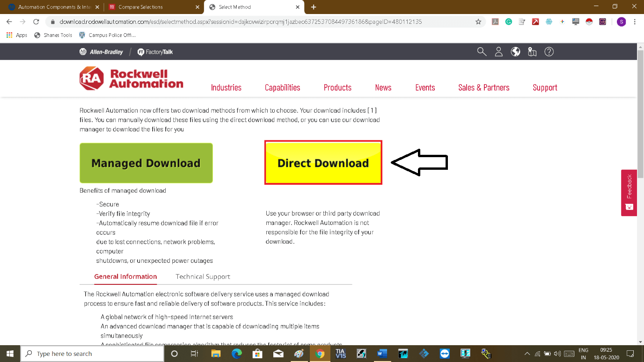
Task: Open the FactoryTalk brand link
Action: click(155, 52)
